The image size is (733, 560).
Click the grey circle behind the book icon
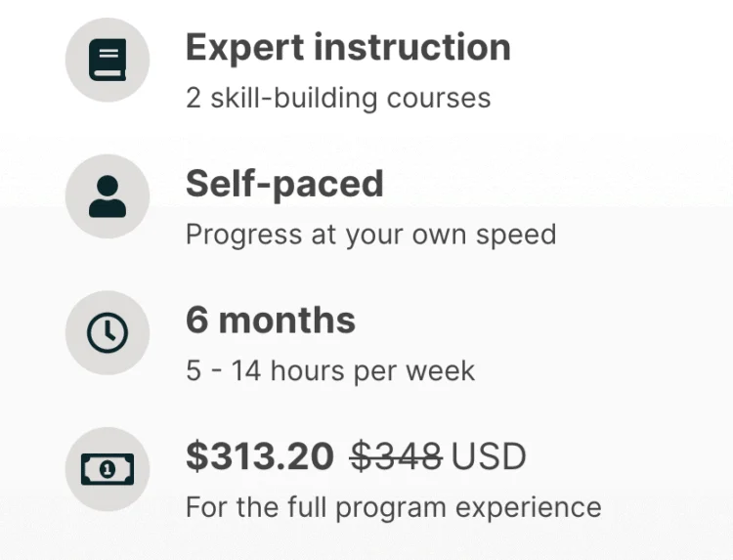(108, 60)
